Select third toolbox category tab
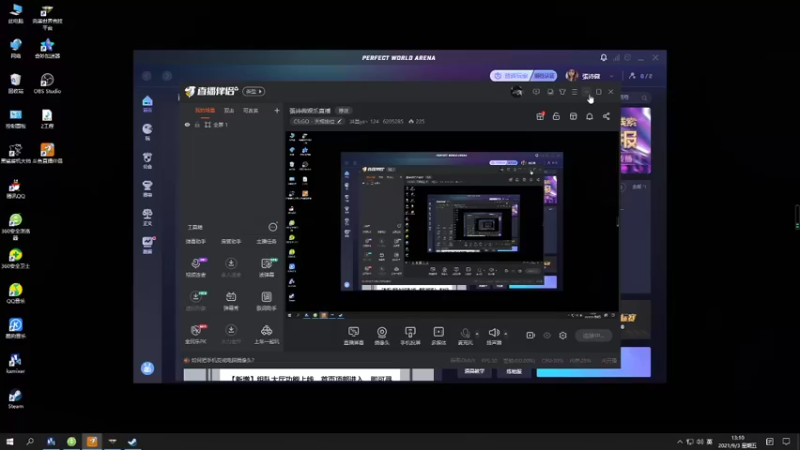 [266, 241]
